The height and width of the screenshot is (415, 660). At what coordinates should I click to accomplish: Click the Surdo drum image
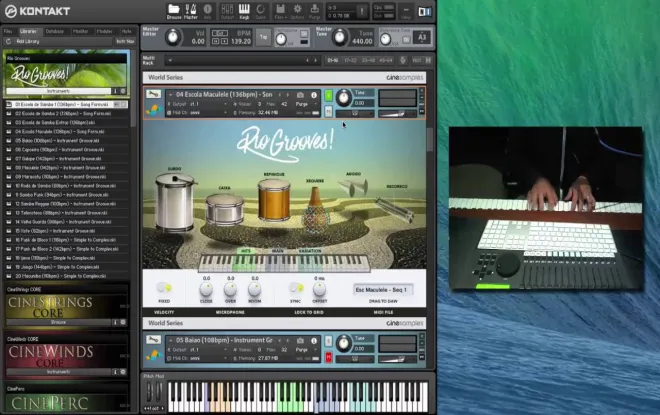175,202
